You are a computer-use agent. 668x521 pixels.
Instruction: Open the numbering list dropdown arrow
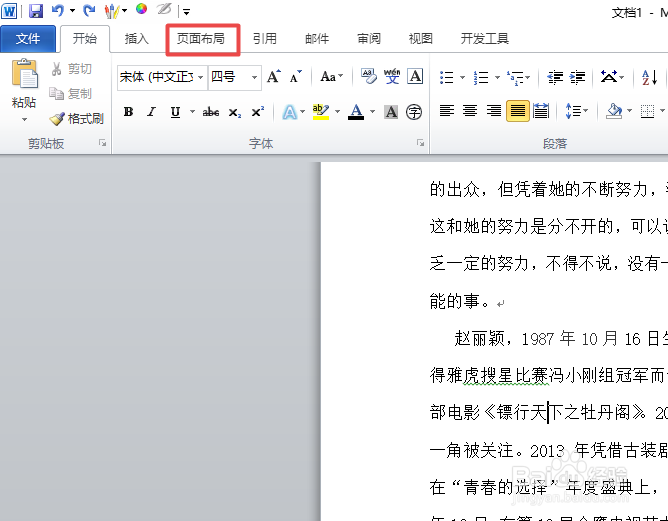(497, 78)
